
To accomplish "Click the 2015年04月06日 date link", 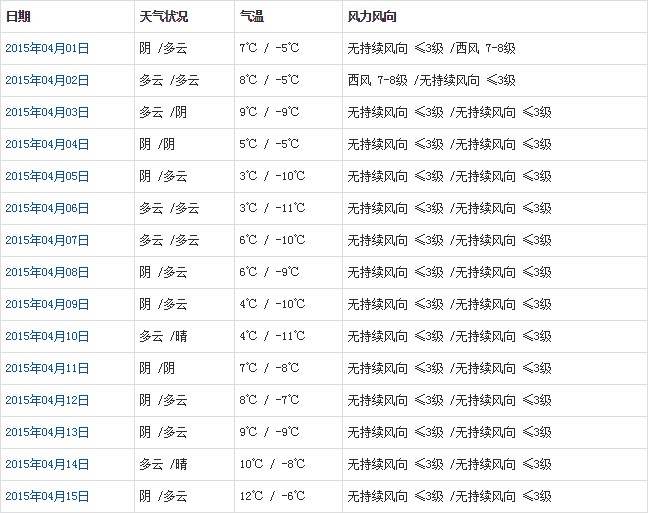I will click(47, 208).
